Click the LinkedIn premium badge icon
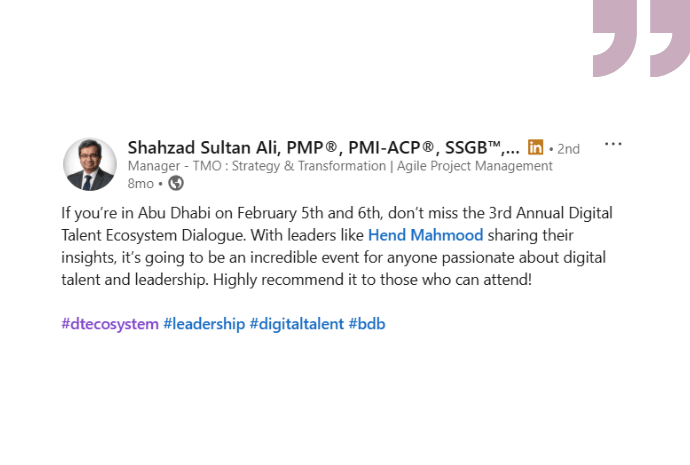690x465 pixels. click(536, 147)
